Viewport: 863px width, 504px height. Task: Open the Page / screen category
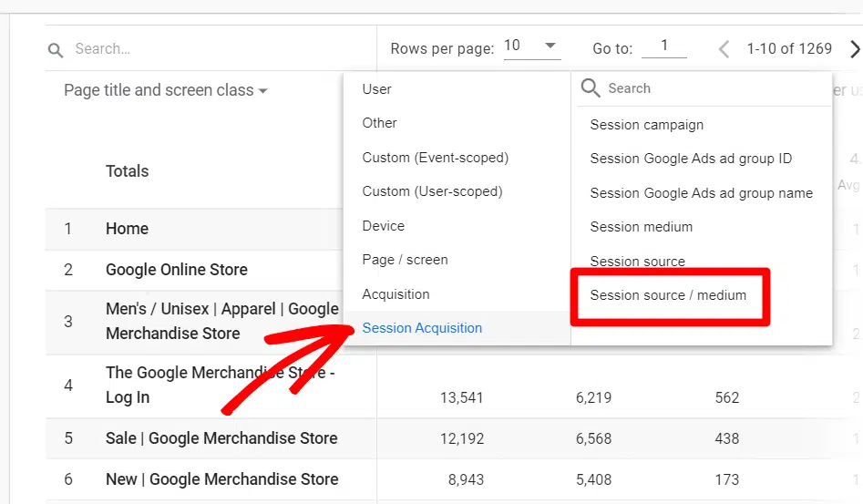pyautogui.click(x=406, y=260)
